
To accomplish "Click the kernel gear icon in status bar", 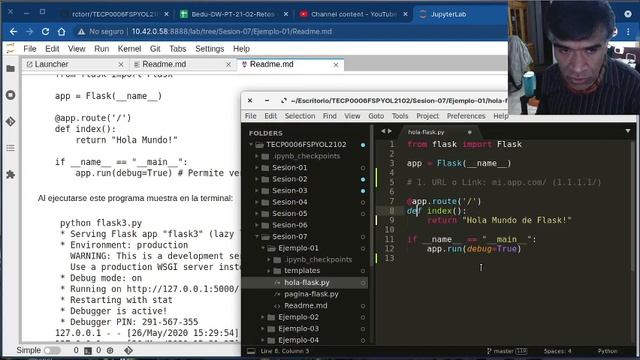I will click(x=110, y=350).
